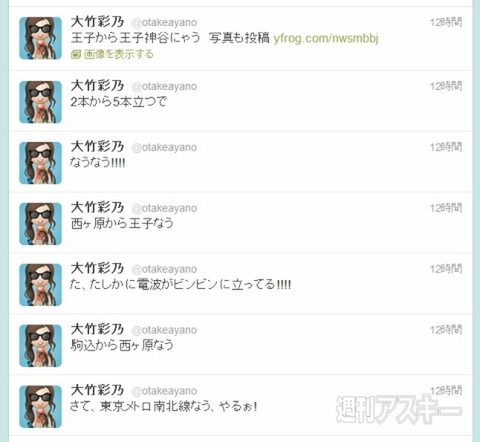
Task: Click avatar beside なうなう!!!! tweet
Action: tap(40, 163)
